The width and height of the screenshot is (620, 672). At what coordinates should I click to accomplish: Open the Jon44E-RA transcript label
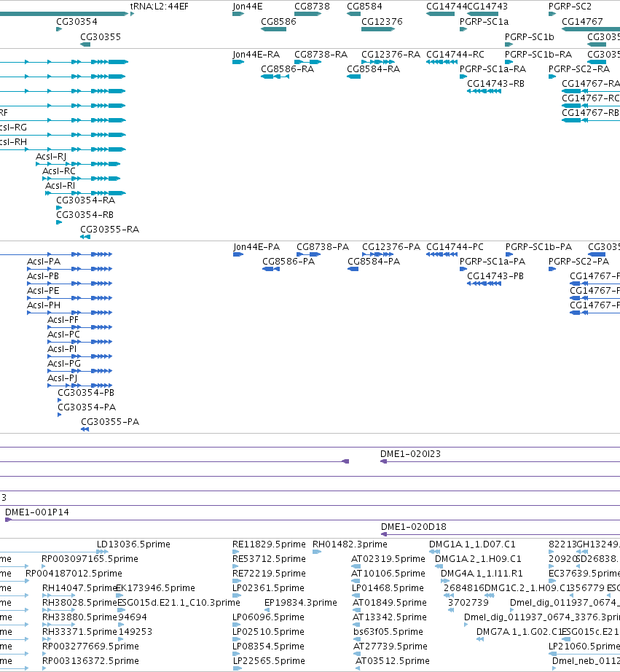(256, 55)
